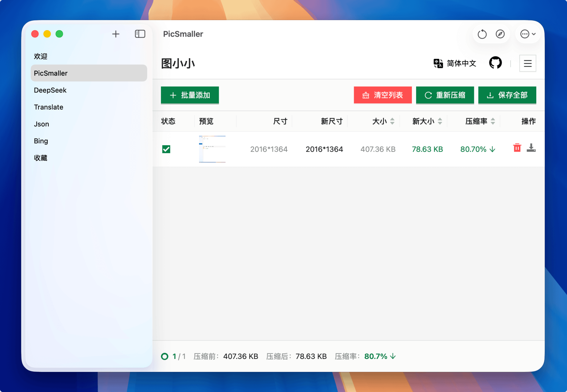Open sorting options on 新尺寸 column header
Screen dimensions: 567x392
click(331, 121)
